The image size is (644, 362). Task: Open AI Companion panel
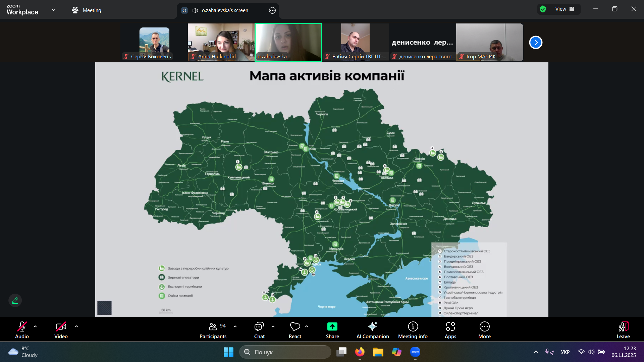click(372, 330)
